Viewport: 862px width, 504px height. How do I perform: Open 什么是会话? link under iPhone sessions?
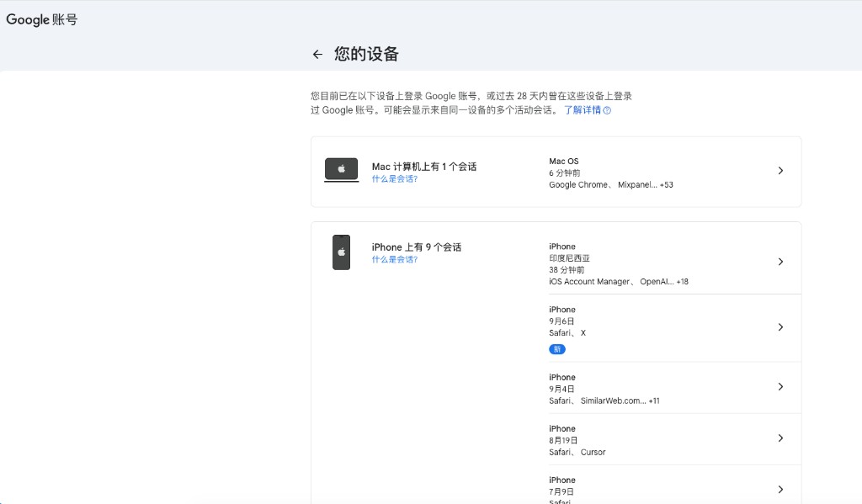(x=395, y=259)
